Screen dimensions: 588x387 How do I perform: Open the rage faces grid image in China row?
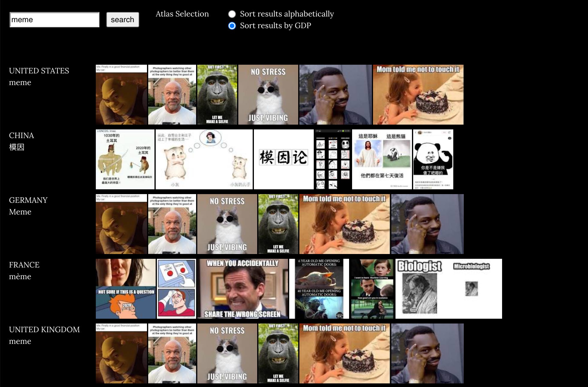[333, 159]
